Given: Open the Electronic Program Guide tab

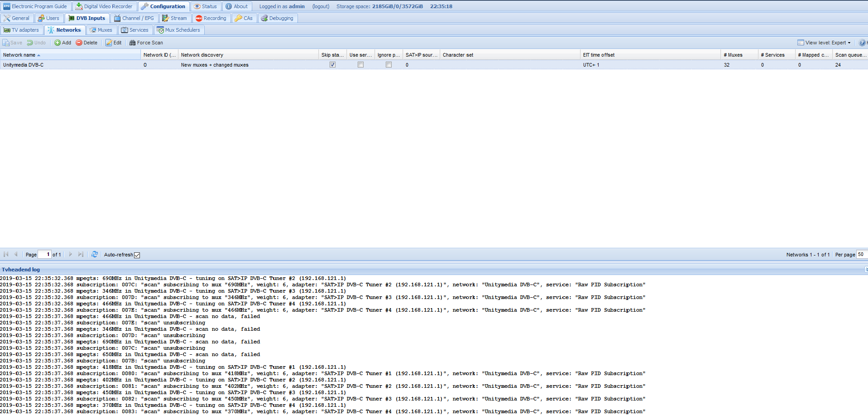Looking at the screenshot, I should pos(35,6).
